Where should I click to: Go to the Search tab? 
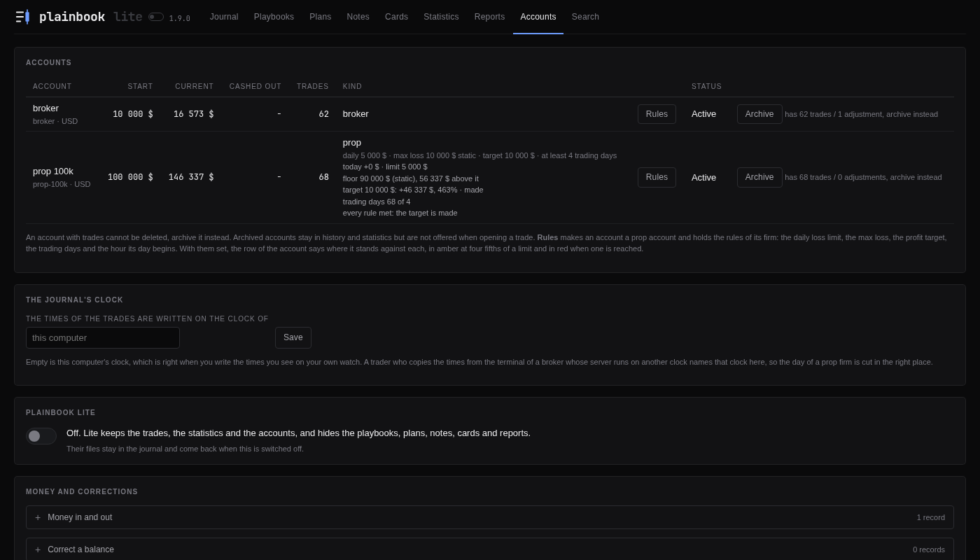[x=585, y=17]
